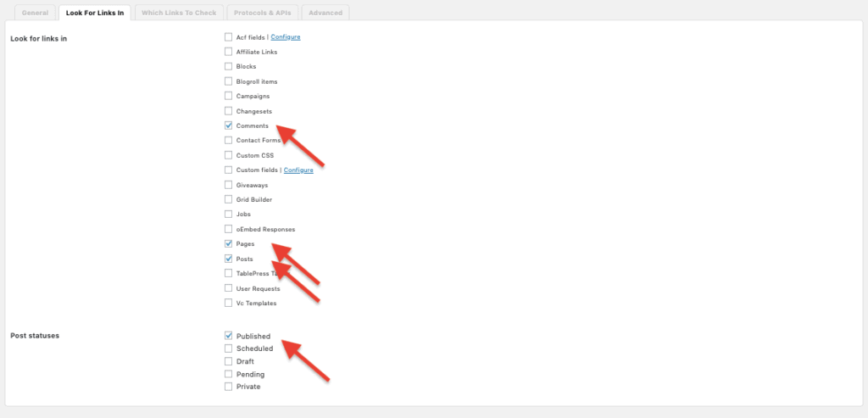Switch to the Advanced tab
The height and width of the screenshot is (418, 868).
[325, 13]
